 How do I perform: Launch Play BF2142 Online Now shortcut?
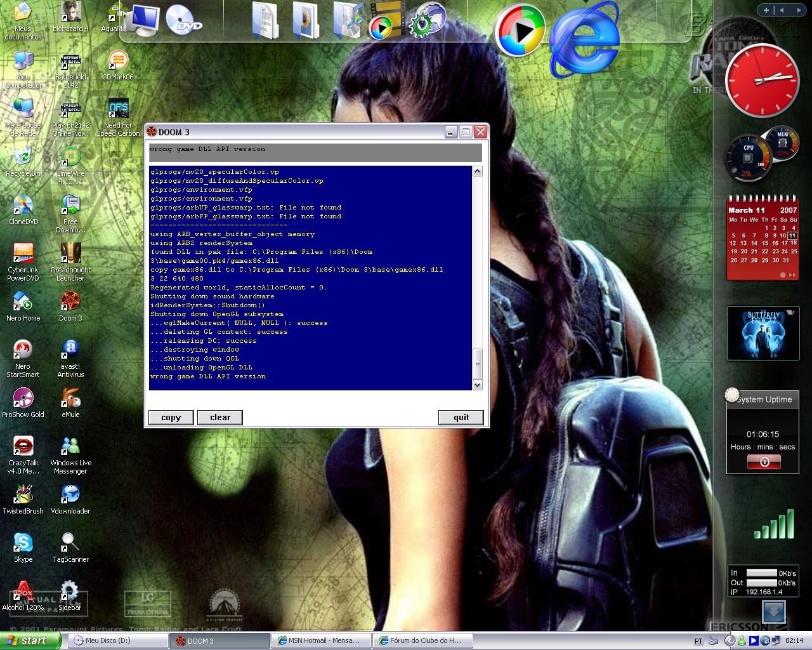click(70, 117)
